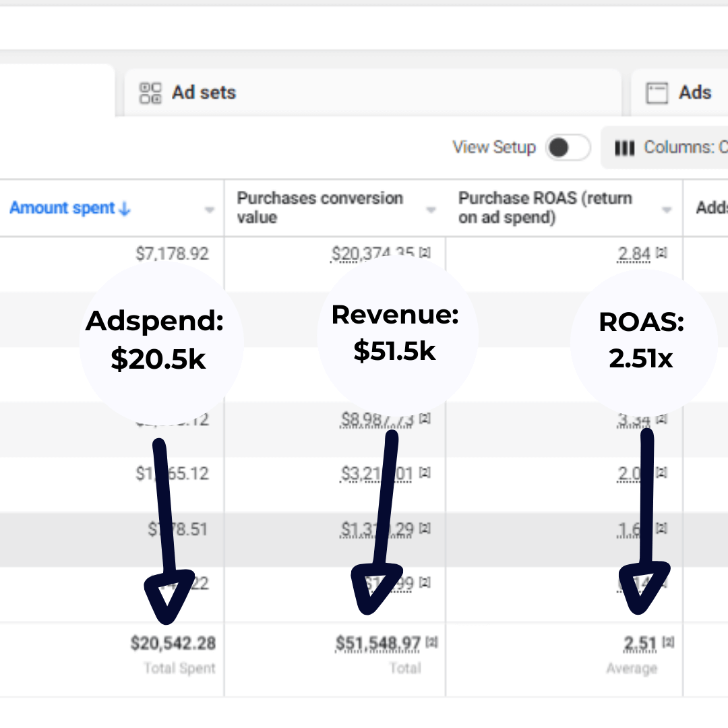Click footnote icon next to 2.84 ROAS
The width and height of the screenshot is (728, 728).
[661, 253]
